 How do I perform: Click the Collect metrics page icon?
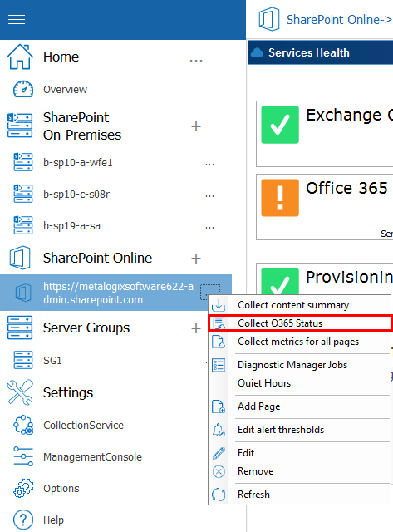tap(219, 342)
